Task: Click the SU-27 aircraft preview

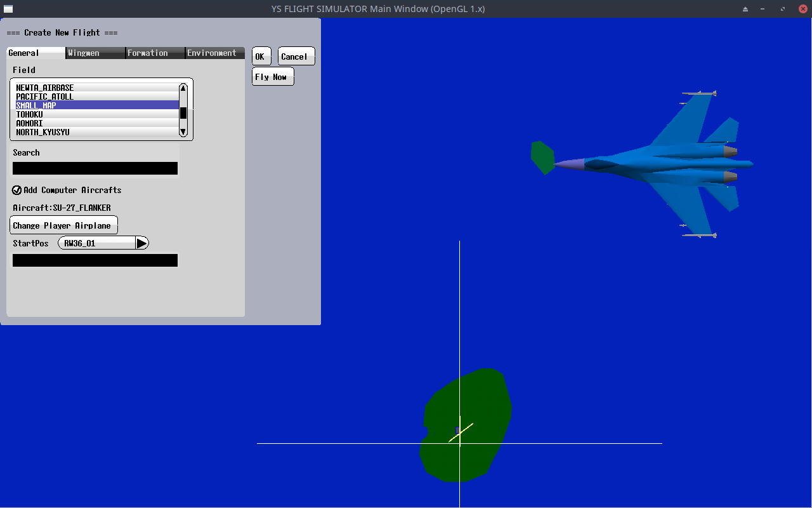Action: 653,164
